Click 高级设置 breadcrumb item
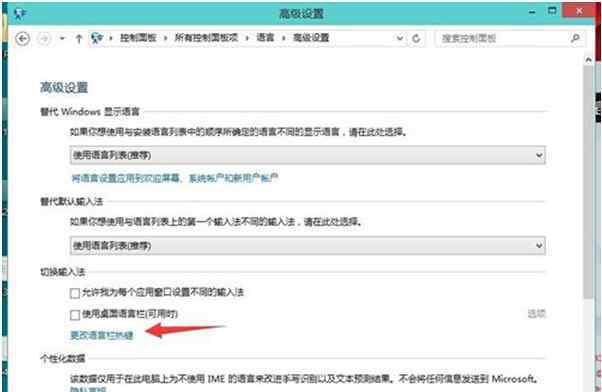This screenshot has height=392, width=602. tap(311, 38)
